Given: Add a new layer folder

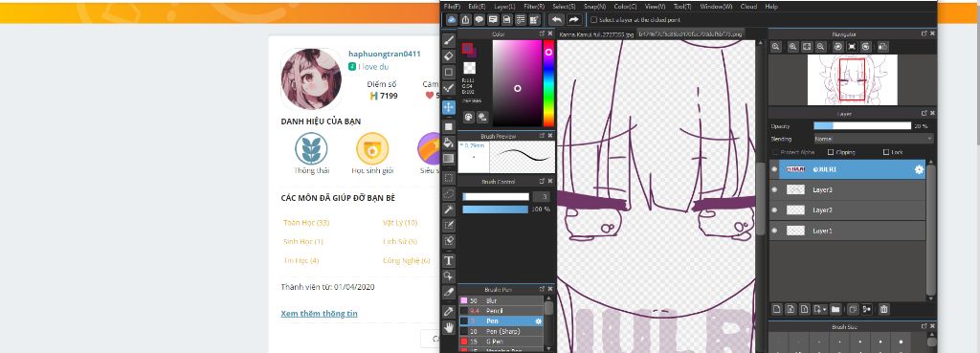Looking at the screenshot, I should point(835,309).
